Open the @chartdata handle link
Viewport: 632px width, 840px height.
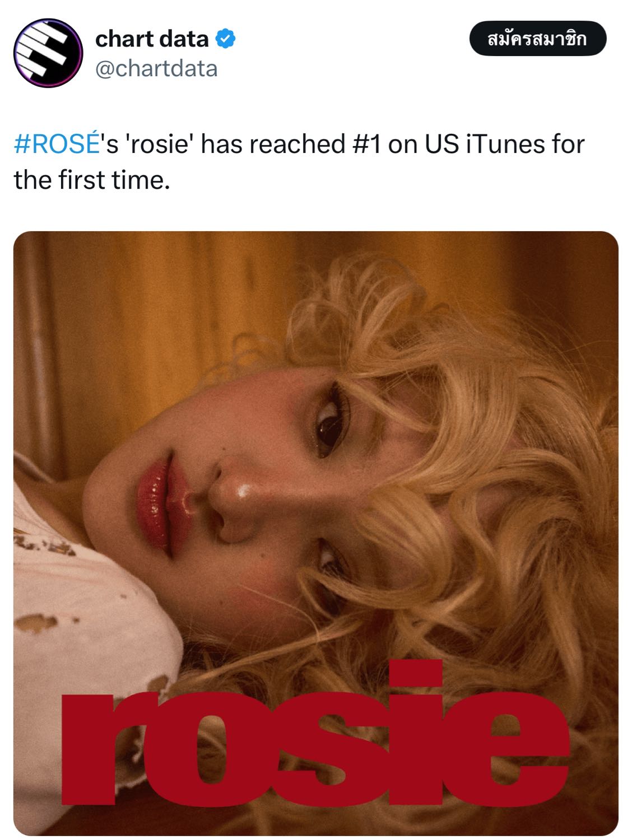[x=156, y=68]
